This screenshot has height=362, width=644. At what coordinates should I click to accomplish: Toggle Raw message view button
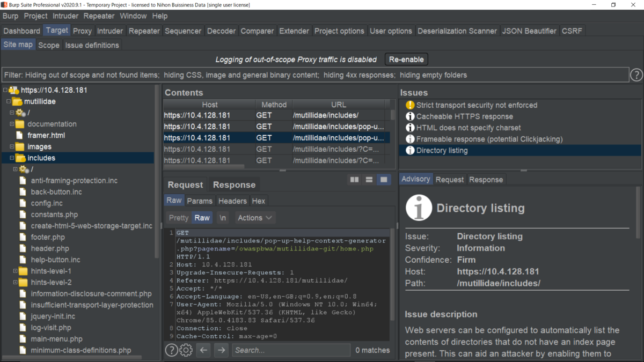click(202, 218)
